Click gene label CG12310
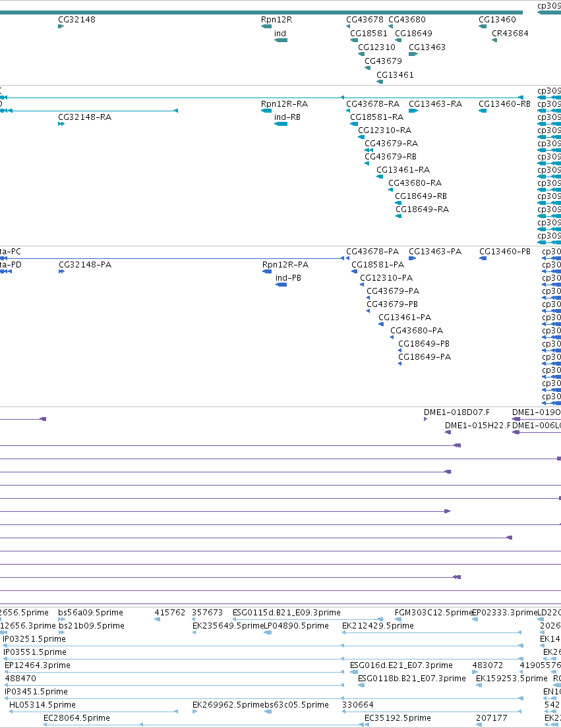 (x=376, y=47)
